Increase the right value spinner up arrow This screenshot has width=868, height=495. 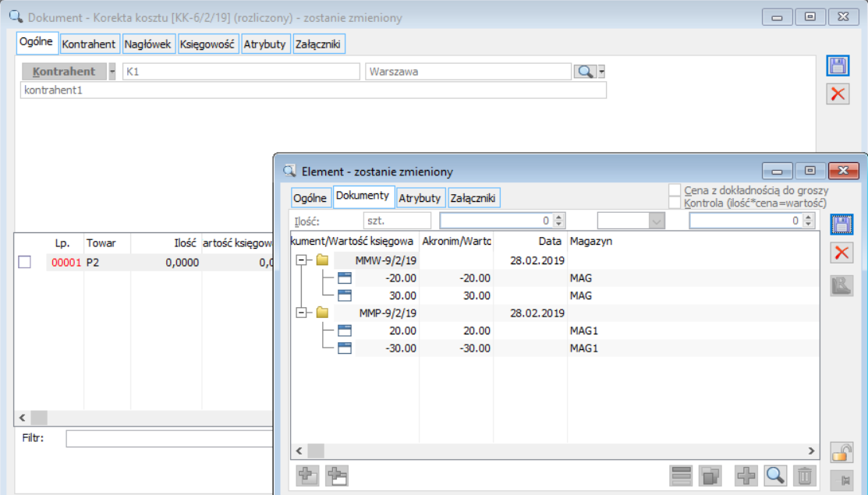pyautogui.click(x=809, y=217)
